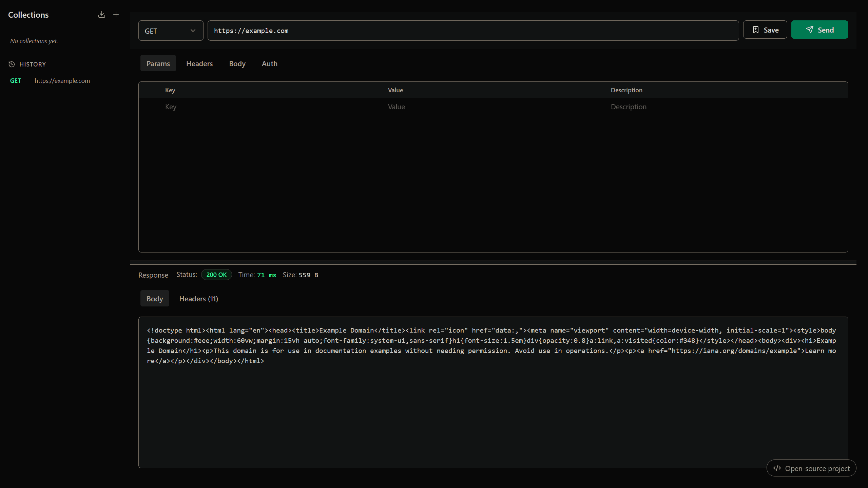Click the import collections download icon

coord(102,14)
